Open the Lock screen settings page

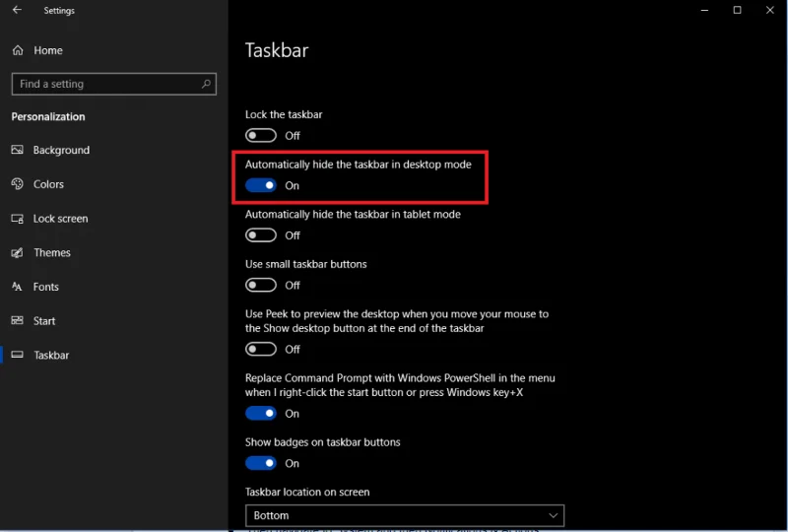point(113,219)
